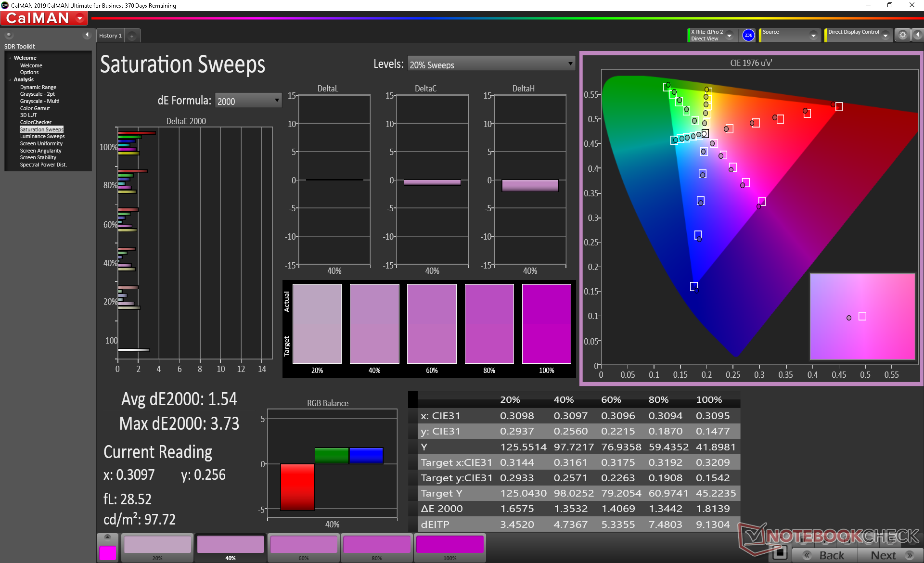Select the 80% magenta swatch in bottom strip

(377, 548)
